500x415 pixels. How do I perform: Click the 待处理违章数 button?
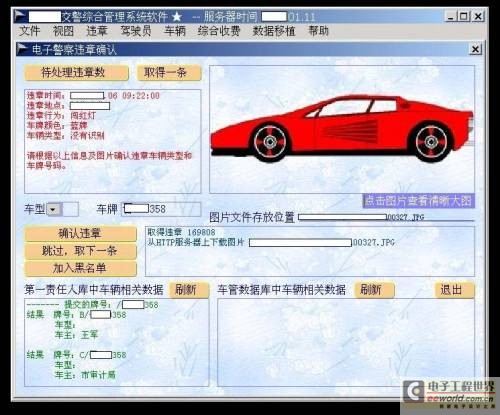click(x=76, y=73)
